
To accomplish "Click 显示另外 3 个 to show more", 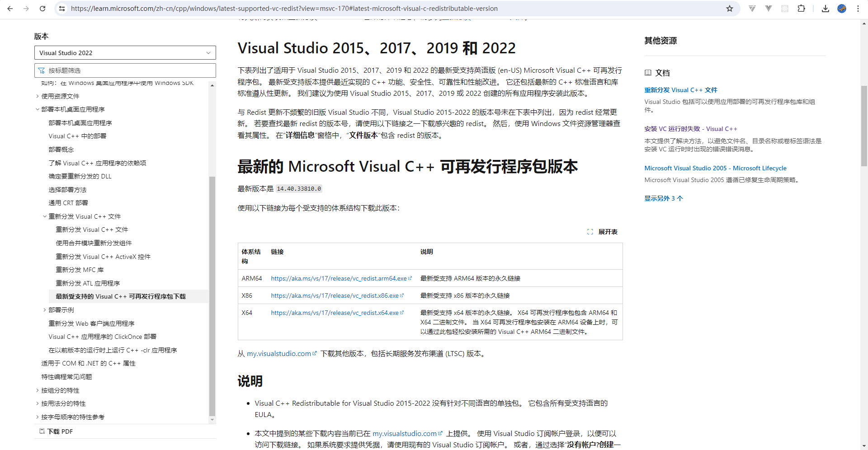I will coord(663,198).
